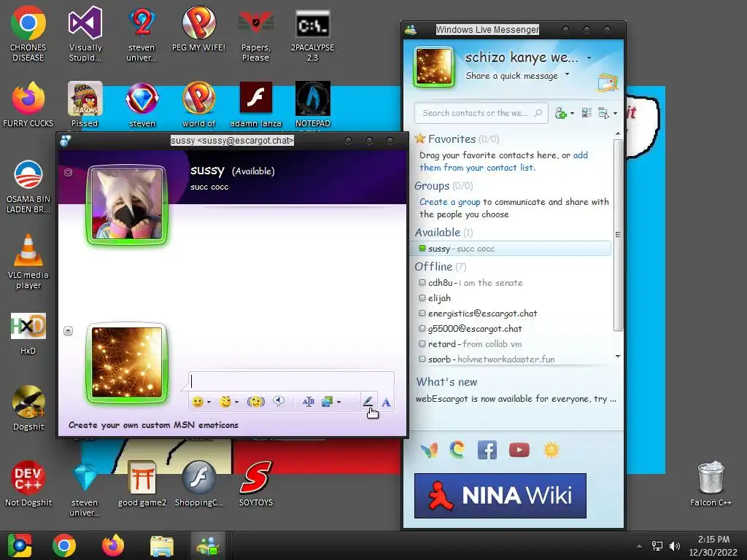Send a nudge to sussy
The image size is (747, 560).
tap(256, 402)
